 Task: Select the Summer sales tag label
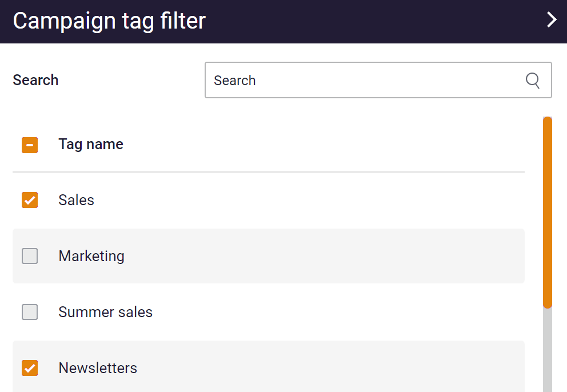(106, 312)
